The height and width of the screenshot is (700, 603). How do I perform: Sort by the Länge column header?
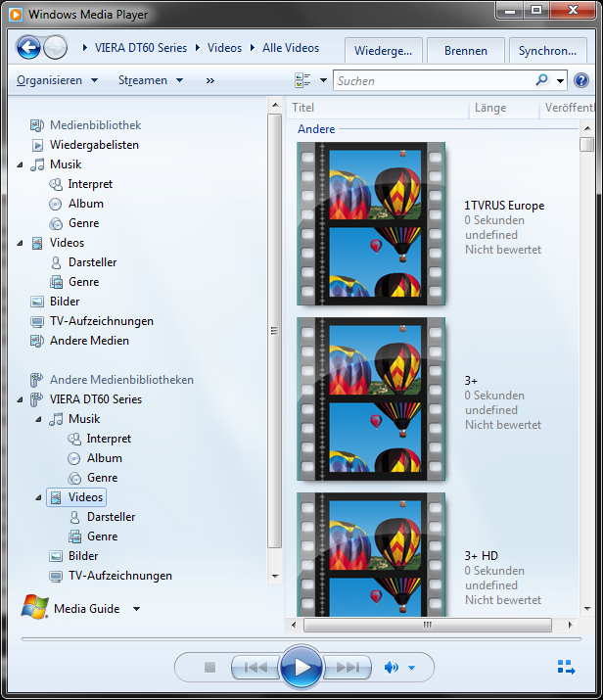pos(504,108)
